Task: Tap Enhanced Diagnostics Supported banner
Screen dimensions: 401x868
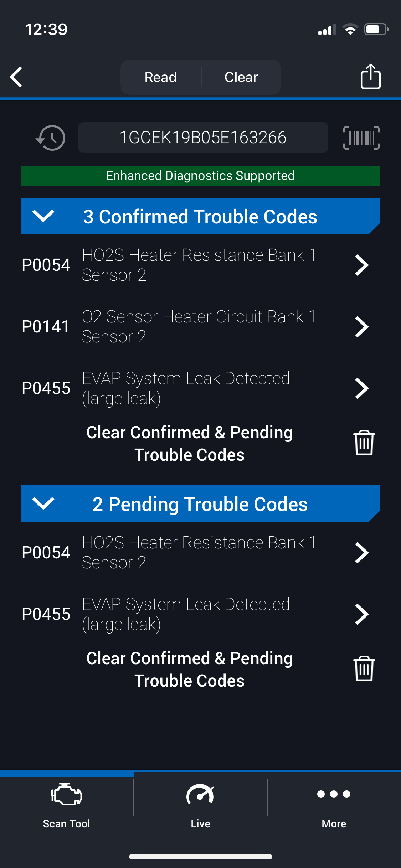Action: [200, 176]
